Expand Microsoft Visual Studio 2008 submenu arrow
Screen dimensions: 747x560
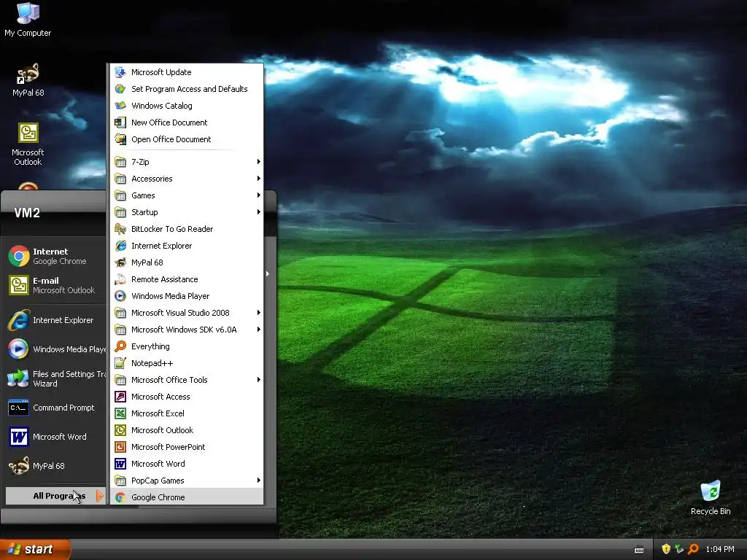(x=259, y=313)
